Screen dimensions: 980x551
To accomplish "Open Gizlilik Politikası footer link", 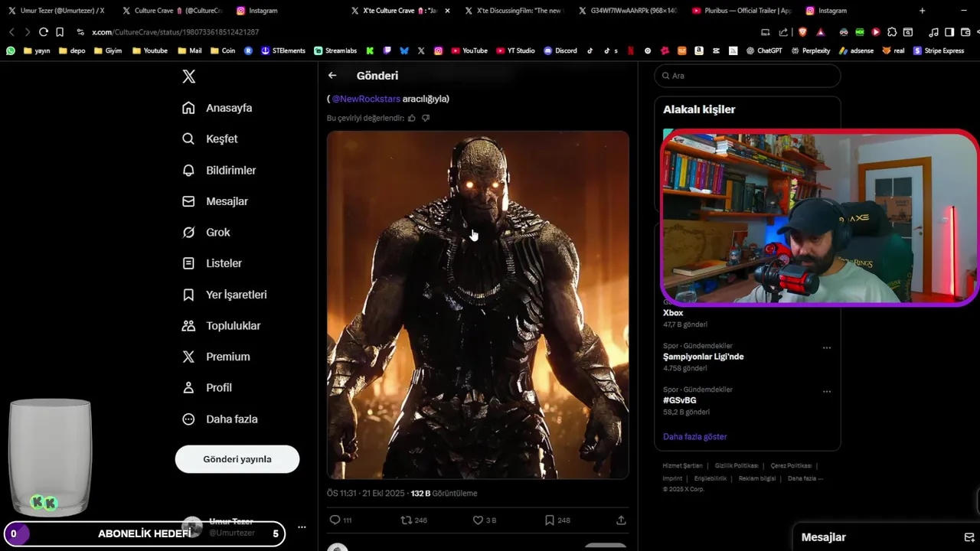I will tap(736, 465).
